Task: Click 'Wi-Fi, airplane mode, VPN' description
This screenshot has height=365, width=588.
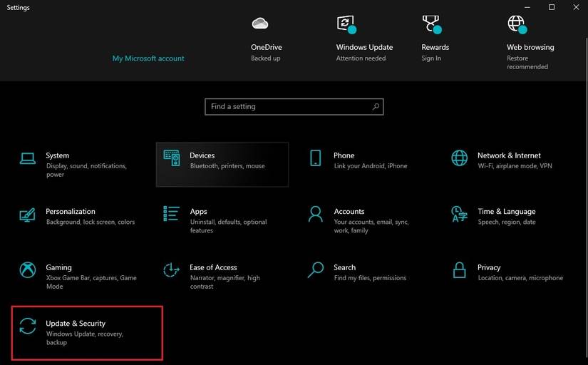Action: [x=515, y=166]
